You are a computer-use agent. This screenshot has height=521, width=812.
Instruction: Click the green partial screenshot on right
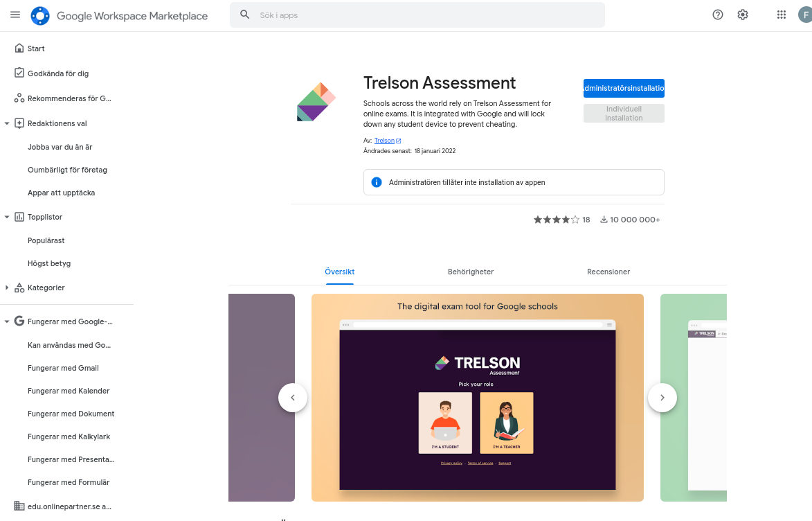pos(694,398)
